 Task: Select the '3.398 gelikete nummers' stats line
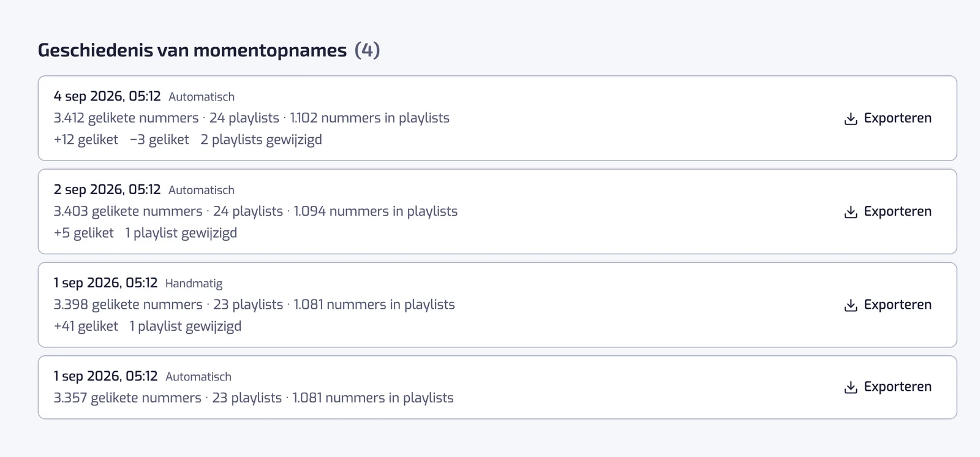(254, 304)
